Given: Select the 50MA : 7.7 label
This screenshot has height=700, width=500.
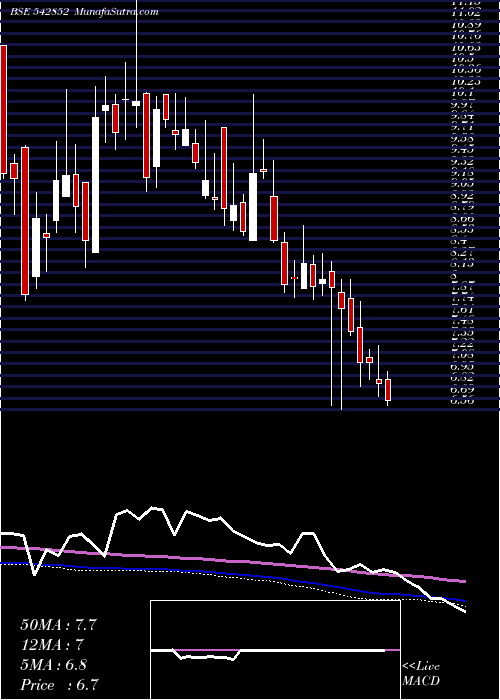Looking at the screenshot, I should point(58,625).
